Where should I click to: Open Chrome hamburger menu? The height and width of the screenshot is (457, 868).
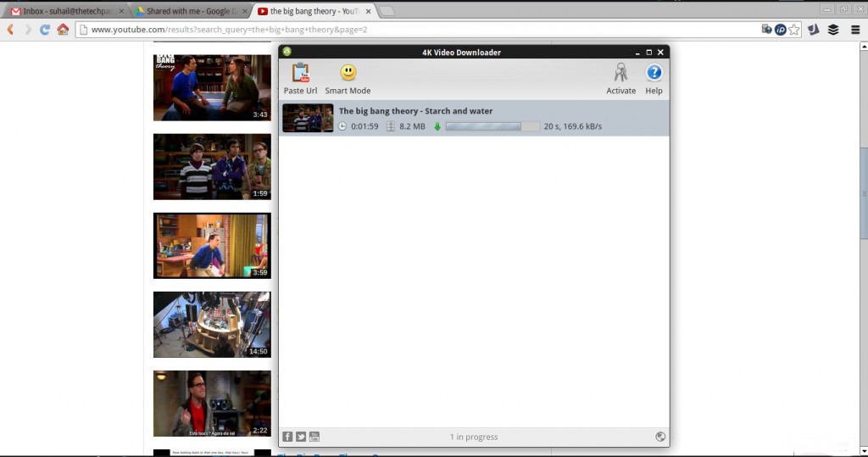(854, 30)
